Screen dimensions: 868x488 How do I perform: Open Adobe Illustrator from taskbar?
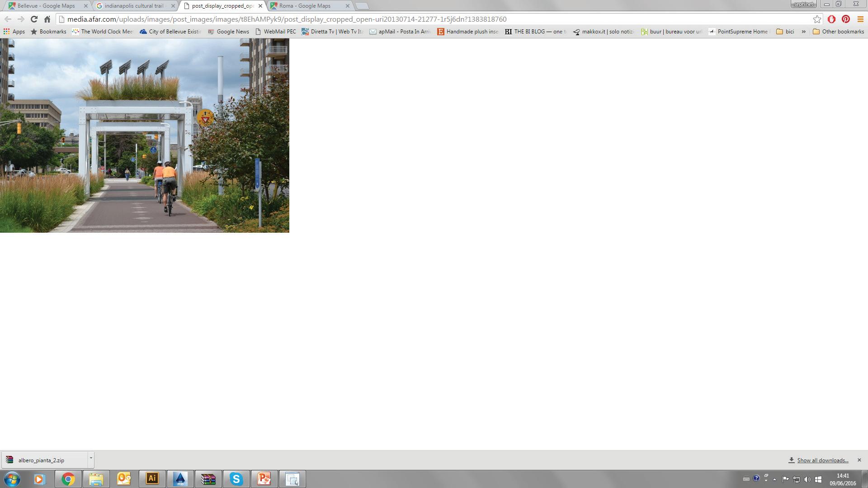(152, 479)
